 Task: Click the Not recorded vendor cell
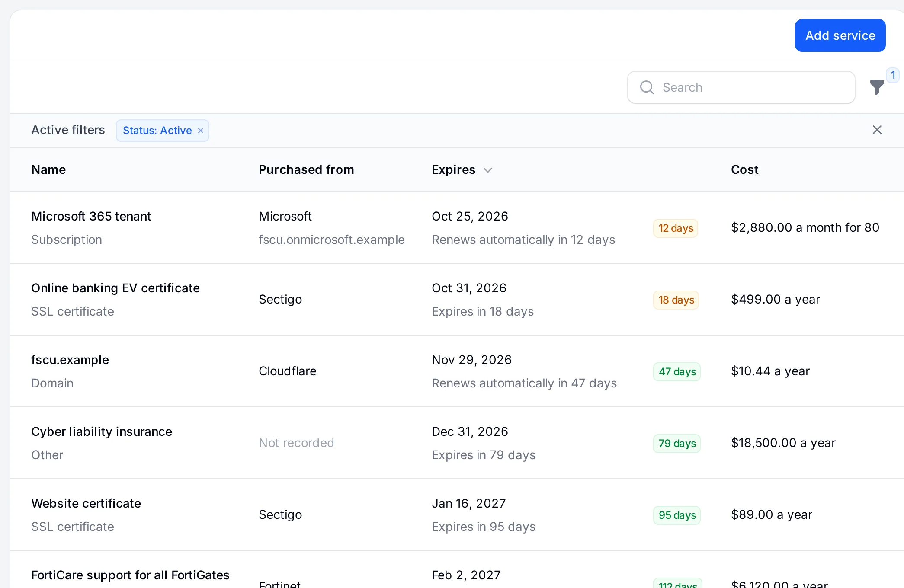point(296,443)
